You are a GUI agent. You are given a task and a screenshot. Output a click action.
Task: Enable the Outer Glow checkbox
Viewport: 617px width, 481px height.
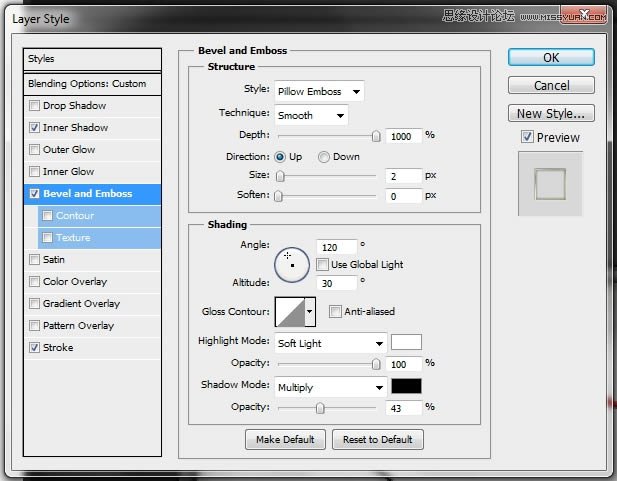[x=35, y=150]
